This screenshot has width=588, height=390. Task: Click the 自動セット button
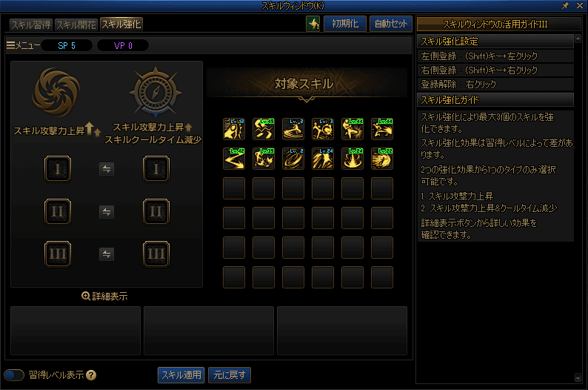coord(391,24)
